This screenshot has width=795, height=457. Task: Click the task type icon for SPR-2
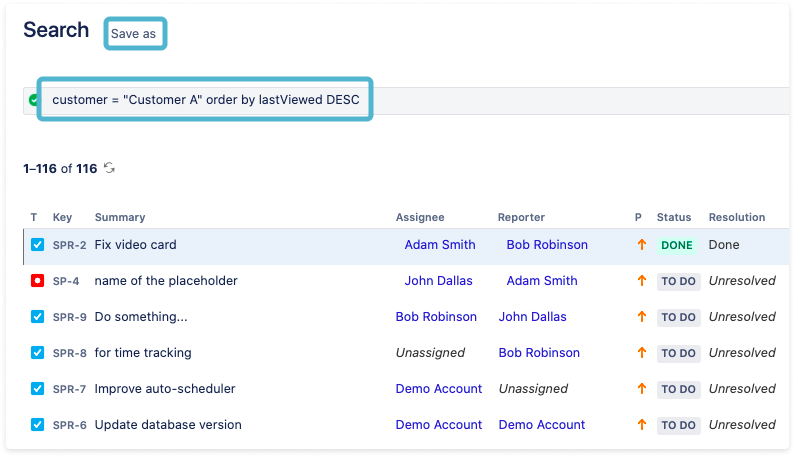37,245
